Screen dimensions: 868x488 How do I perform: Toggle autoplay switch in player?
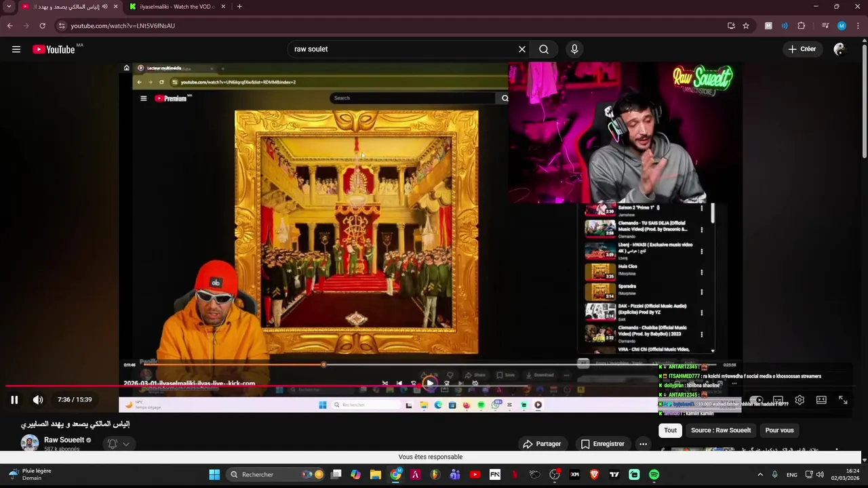756,400
